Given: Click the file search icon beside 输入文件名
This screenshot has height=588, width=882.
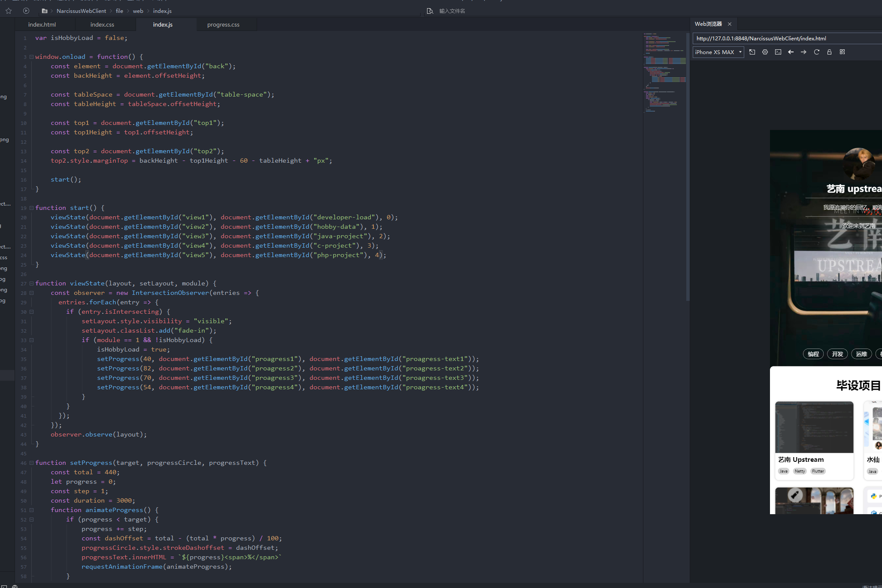Looking at the screenshot, I should pos(430,11).
